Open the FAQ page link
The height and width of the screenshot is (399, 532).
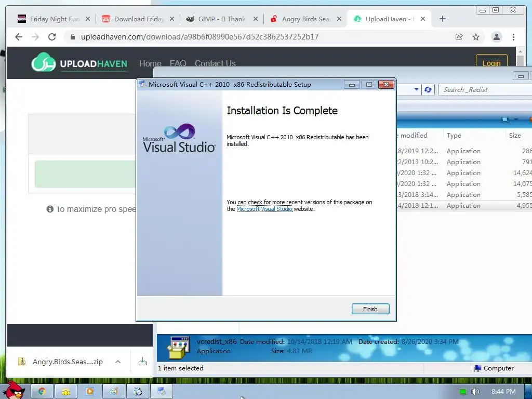[178, 63]
